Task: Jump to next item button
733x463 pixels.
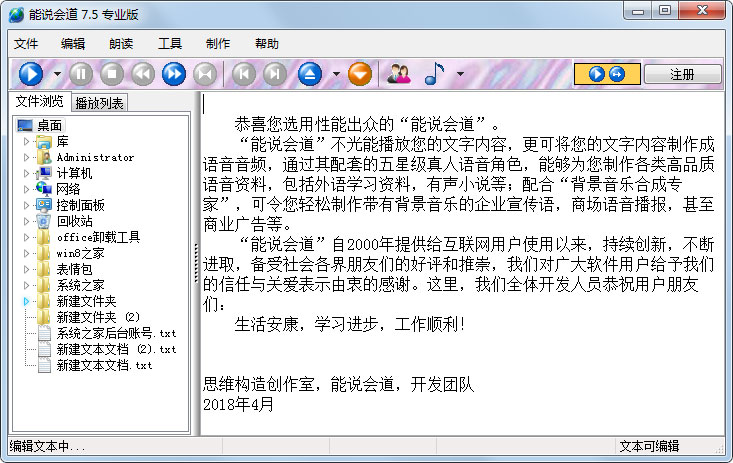Action: click(275, 74)
